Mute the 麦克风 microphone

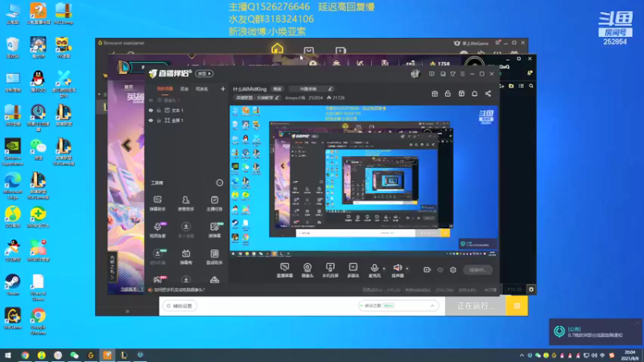click(x=374, y=270)
